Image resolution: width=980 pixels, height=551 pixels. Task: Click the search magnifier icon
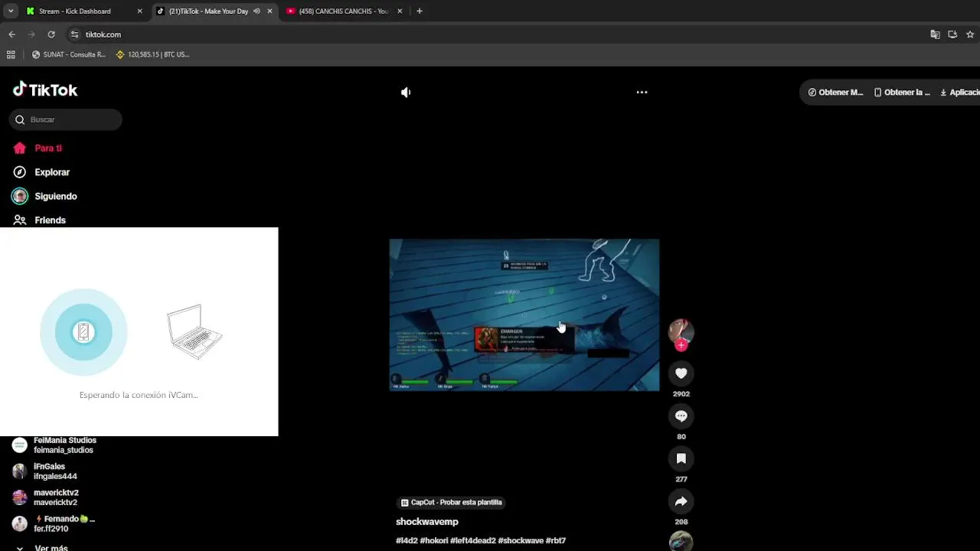pos(20,119)
